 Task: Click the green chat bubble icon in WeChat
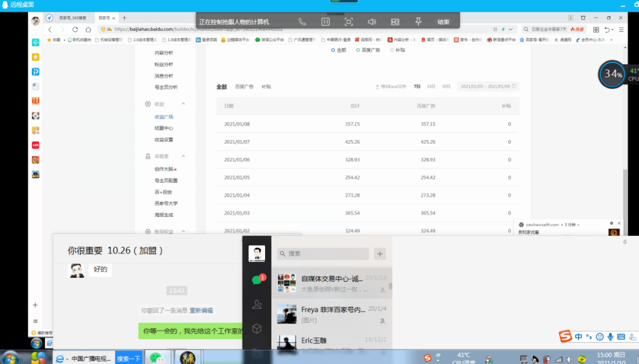(257, 278)
